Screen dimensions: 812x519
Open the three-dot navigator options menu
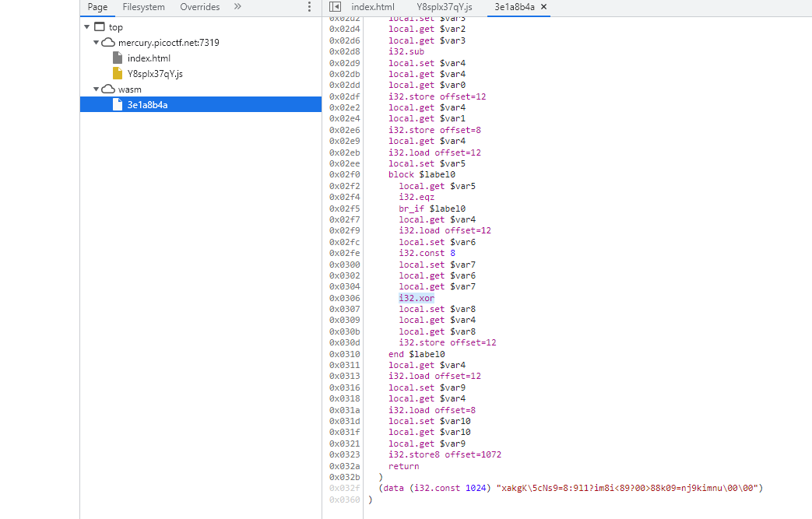tap(309, 7)
